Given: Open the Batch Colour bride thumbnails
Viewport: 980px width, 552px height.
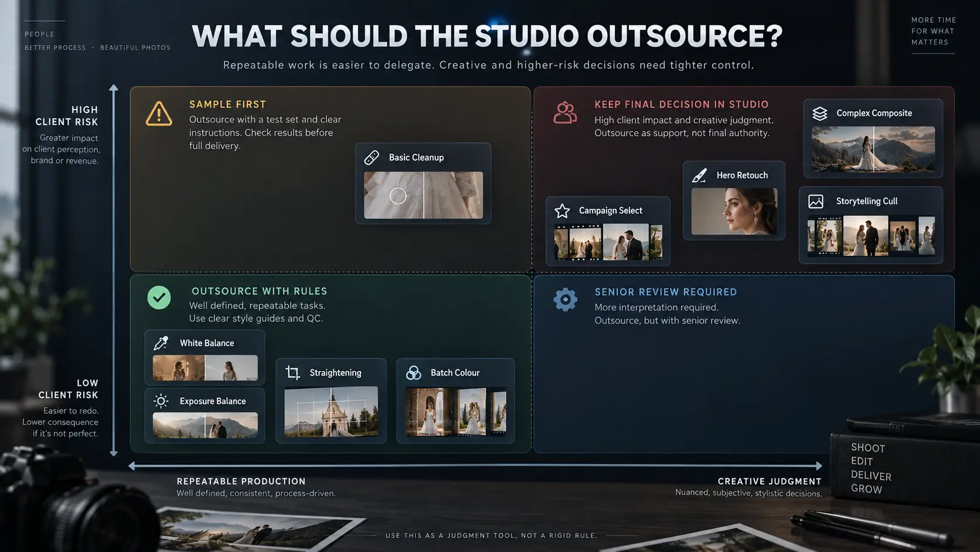Looking at the screenshot, I should [455, 411].
